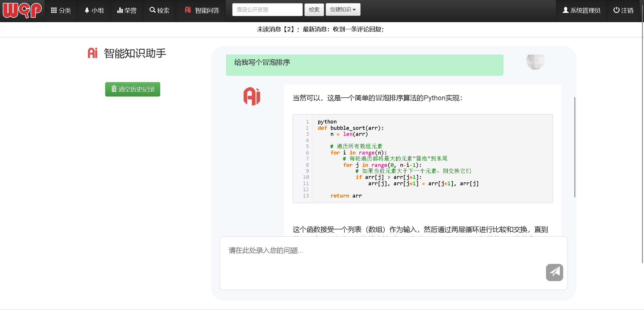Click the AI assistant avatar icon

pos(252,96)
